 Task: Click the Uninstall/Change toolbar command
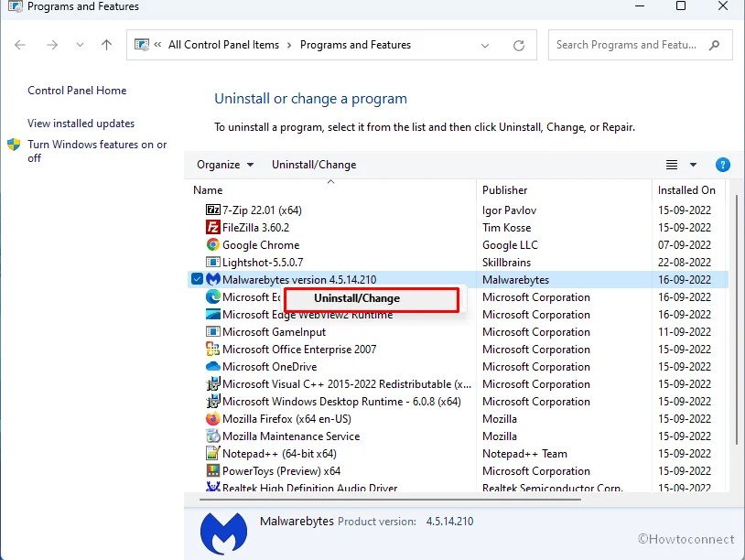[314, 165]
